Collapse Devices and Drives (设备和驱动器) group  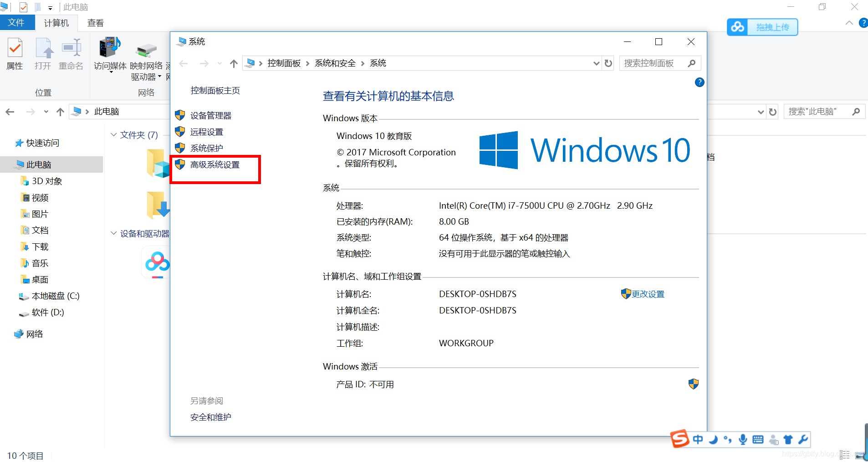coord(114,233)
